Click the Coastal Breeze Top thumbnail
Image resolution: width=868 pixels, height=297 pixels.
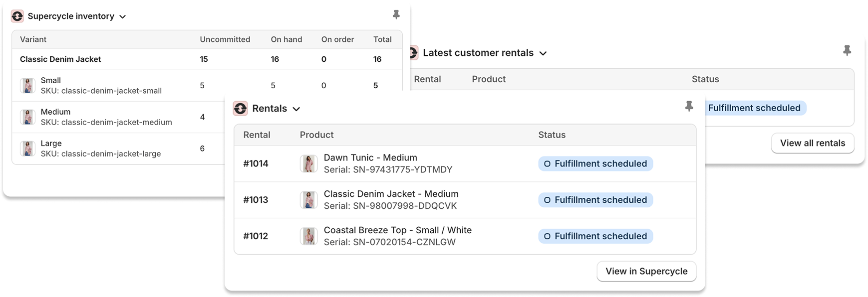308,236
